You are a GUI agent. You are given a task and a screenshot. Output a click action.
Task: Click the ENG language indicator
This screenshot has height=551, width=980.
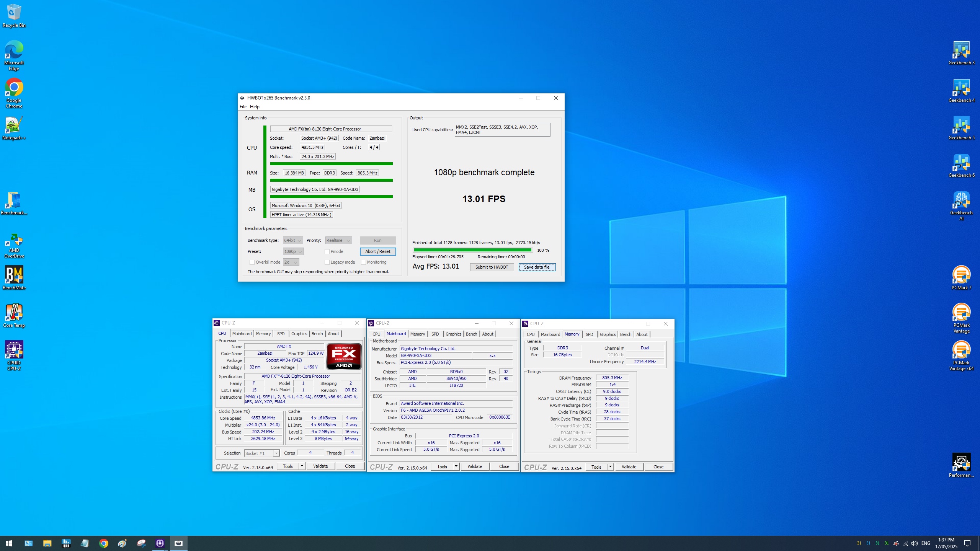pyautogui.click(x=926, y=543)
